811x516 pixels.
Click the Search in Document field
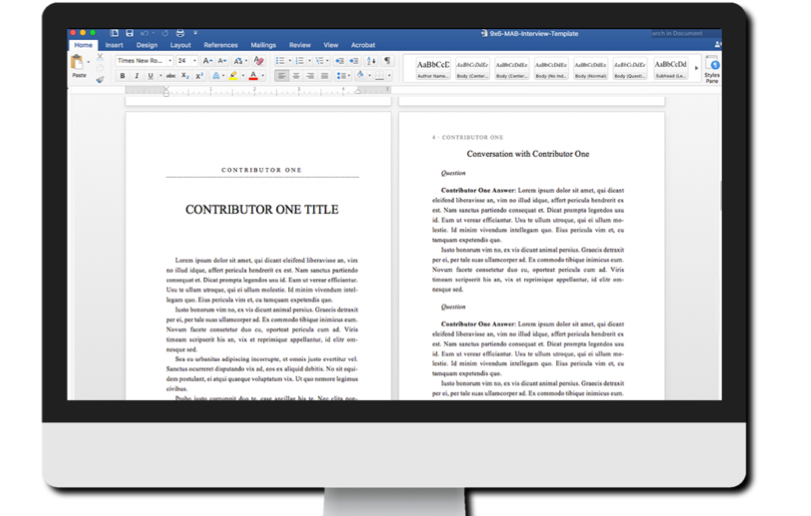pyautogui.click(x=684, y=33)
